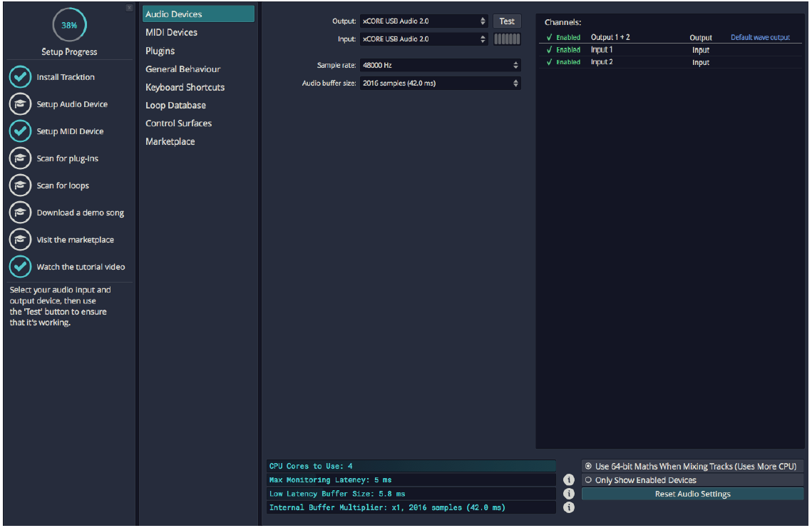This screenshot has width=812, height=528.
Task: Click the Scan for plug-ins step label
Action: (x=67, y=158)
